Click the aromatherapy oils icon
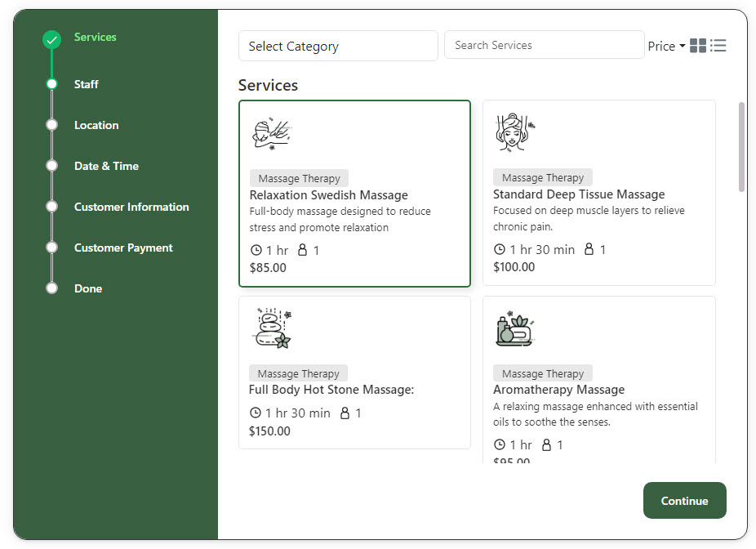756x549 pixels. 515,328
